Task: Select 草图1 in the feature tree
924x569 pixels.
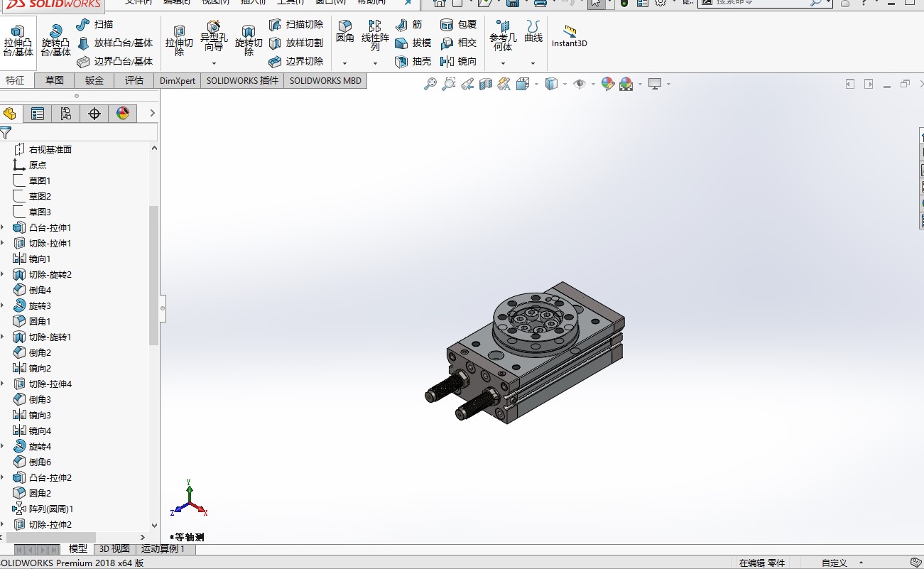Action: 40,180
